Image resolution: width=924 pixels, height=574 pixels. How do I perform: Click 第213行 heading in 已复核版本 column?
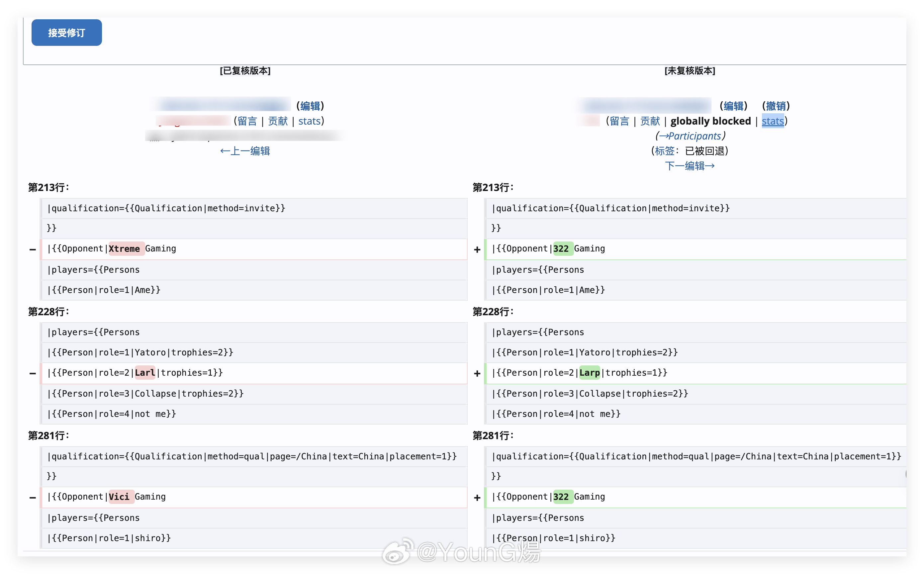coord(48,188)
